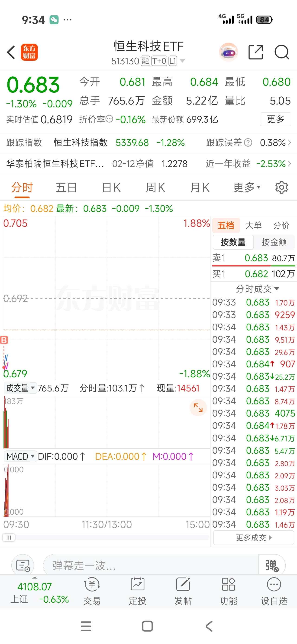Select the 分时 chart tab

22,187
